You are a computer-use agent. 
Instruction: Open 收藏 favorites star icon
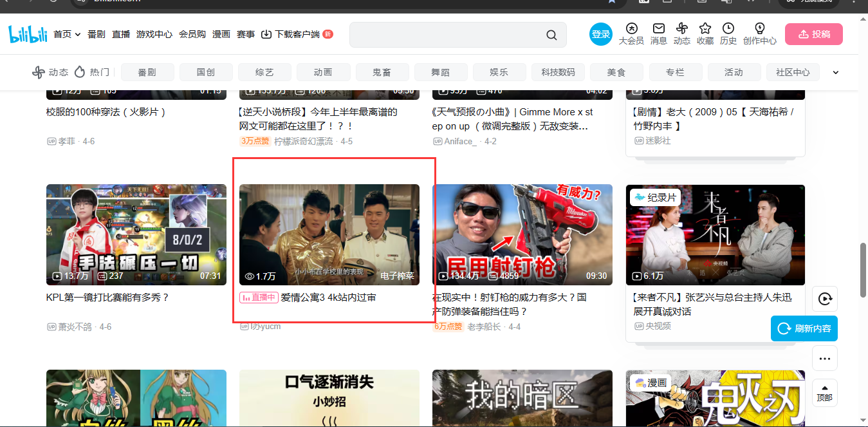pos(705,28)
